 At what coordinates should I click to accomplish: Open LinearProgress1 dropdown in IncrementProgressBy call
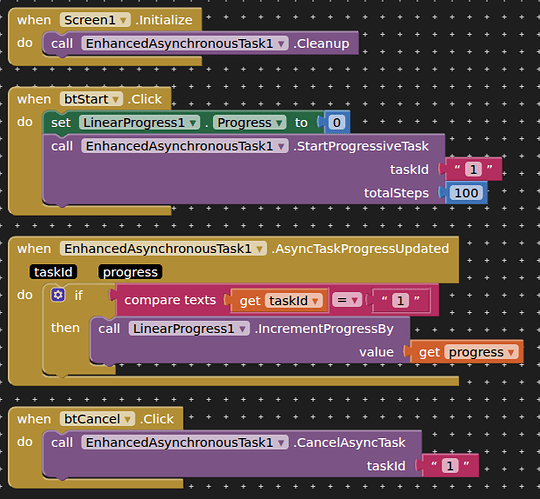(x=189, y=329)
